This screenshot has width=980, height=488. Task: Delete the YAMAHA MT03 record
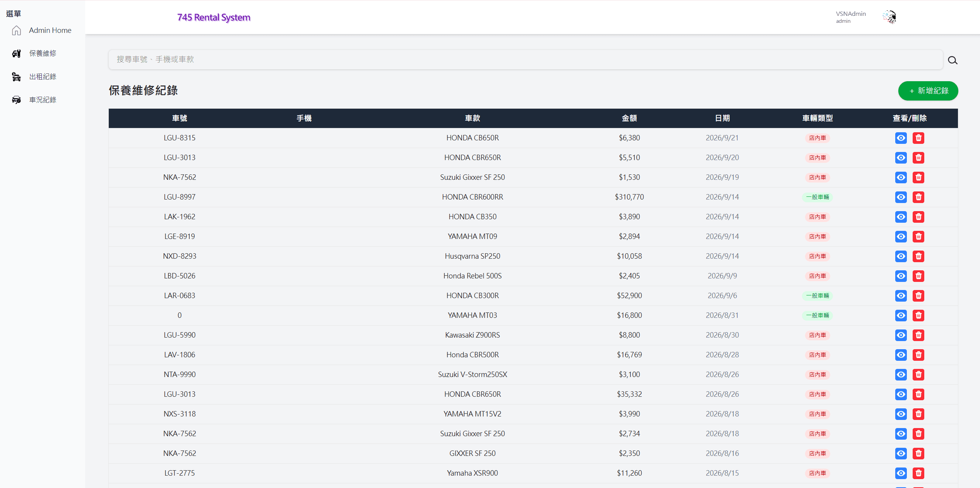point(918,316)
